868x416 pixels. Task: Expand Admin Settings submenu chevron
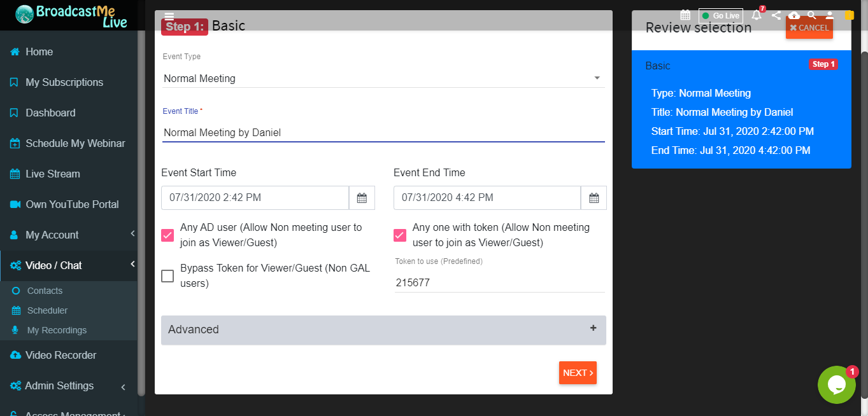tap(123, 387)
